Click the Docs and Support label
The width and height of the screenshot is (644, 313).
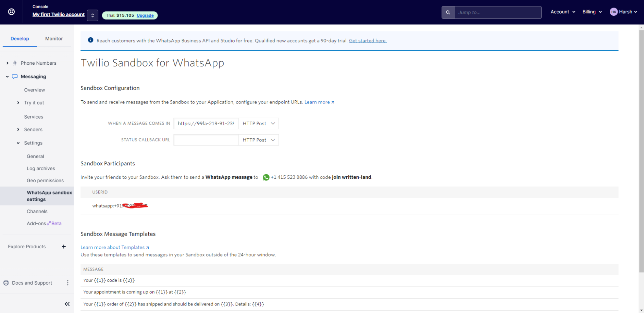[x=32, y=283]
